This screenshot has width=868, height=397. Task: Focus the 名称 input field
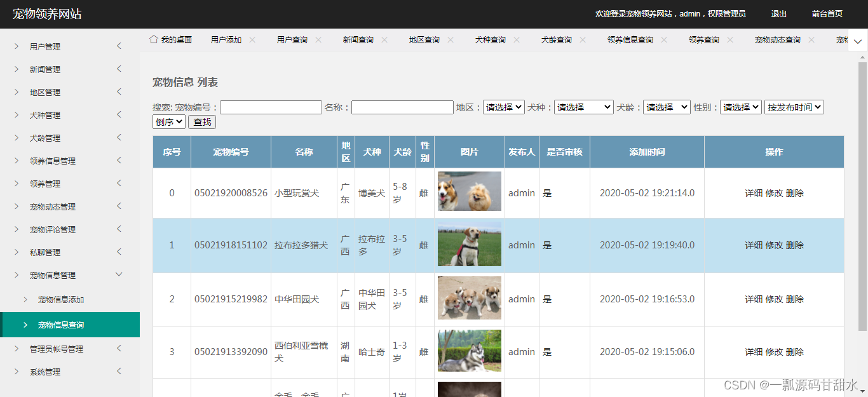click(402, 107)
